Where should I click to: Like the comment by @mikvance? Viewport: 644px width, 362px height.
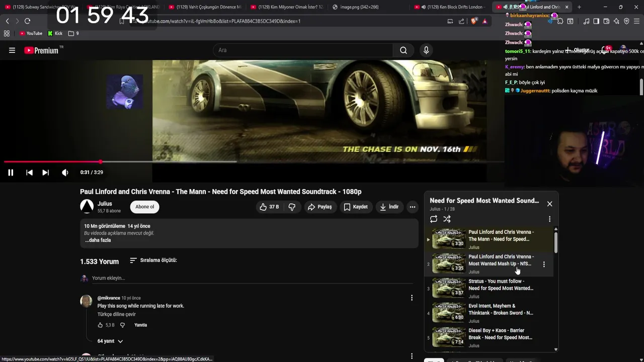[100, 325]
